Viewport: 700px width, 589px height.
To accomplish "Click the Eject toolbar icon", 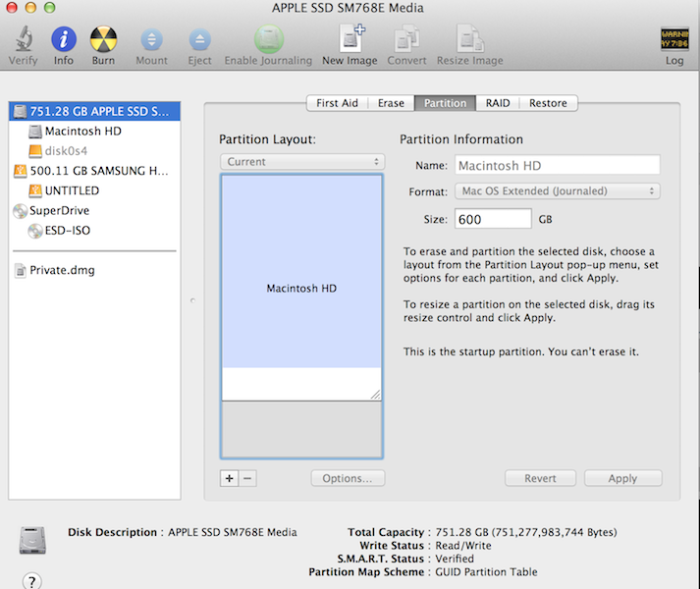I will click(199, 39).
